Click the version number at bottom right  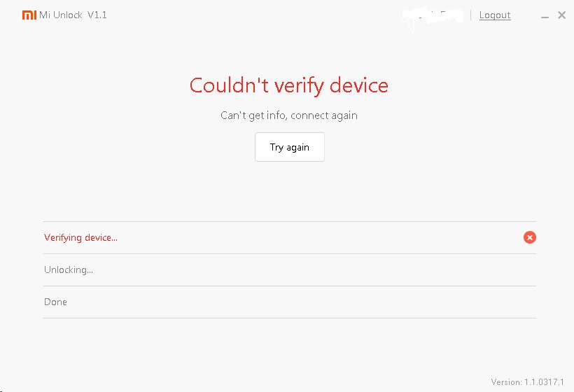(x=527, y=382)
